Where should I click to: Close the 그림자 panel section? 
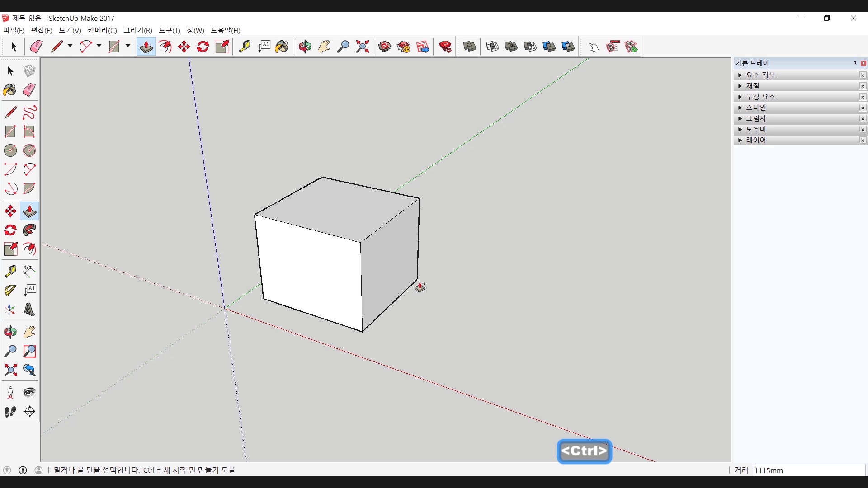point(863,118)
